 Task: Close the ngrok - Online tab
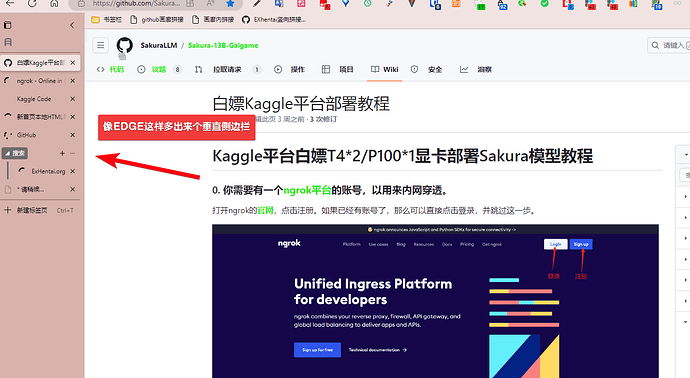tap(73, 81)
